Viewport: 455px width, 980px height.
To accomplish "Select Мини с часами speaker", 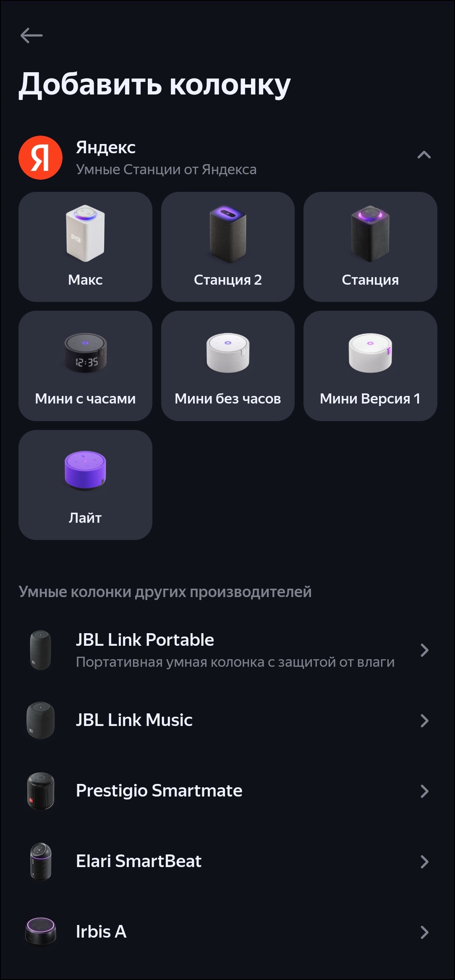I will tap(85, 366).
